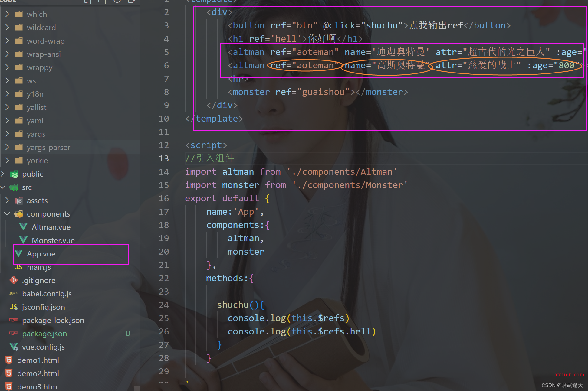This screenshot has width=588, height=391.
Task: Click console.log(this.$refs.hell) line
Action: (302, 331)
